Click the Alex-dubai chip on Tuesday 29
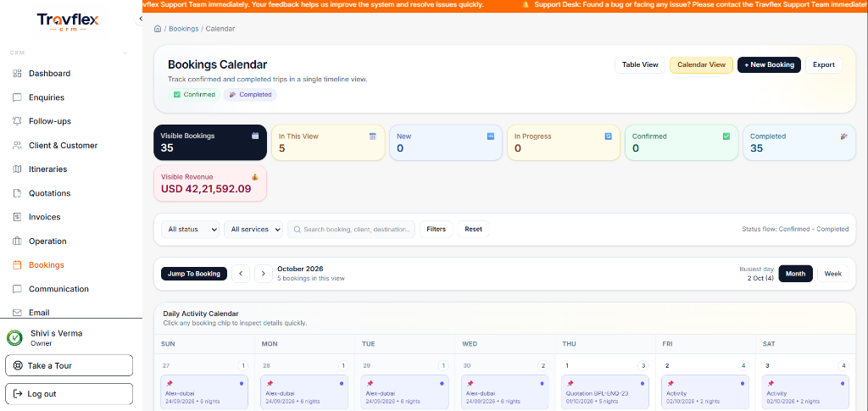Viewport: 868px width, 411px height. pos(404,392)
